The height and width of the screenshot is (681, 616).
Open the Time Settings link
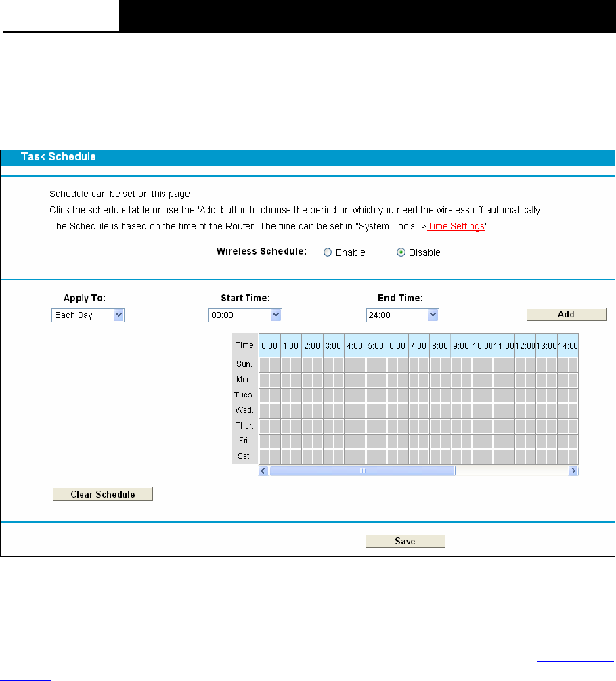[x=456, y=226]
